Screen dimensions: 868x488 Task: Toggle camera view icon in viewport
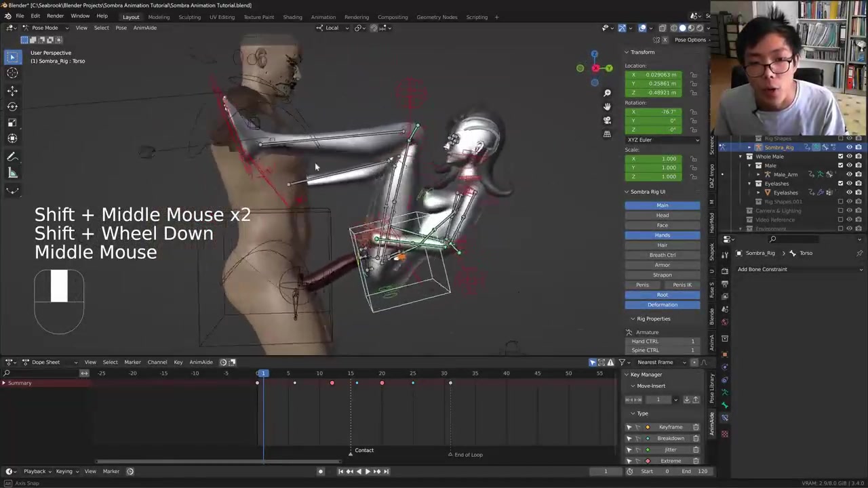point(607,120)
